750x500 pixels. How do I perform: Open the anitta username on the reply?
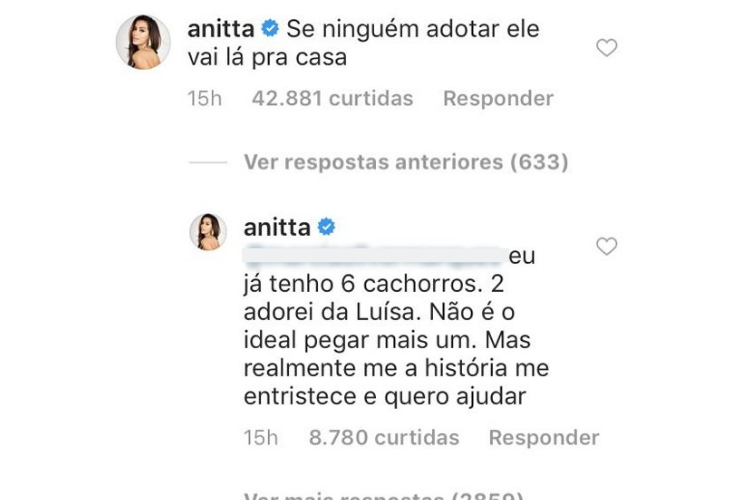pyautogui.click(x=276, y=228)
